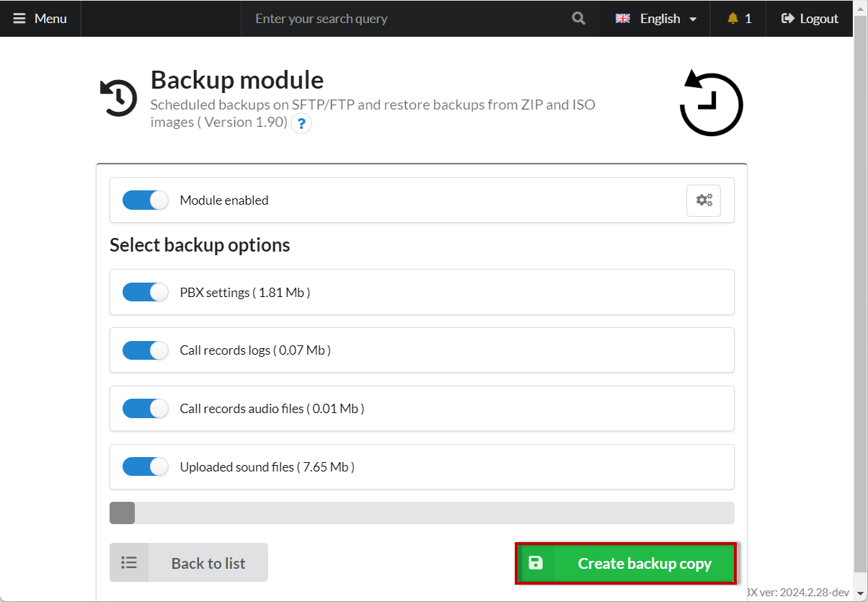Click the UK flag icon
This screenshot has height=602, width=868.
(623, 19)
